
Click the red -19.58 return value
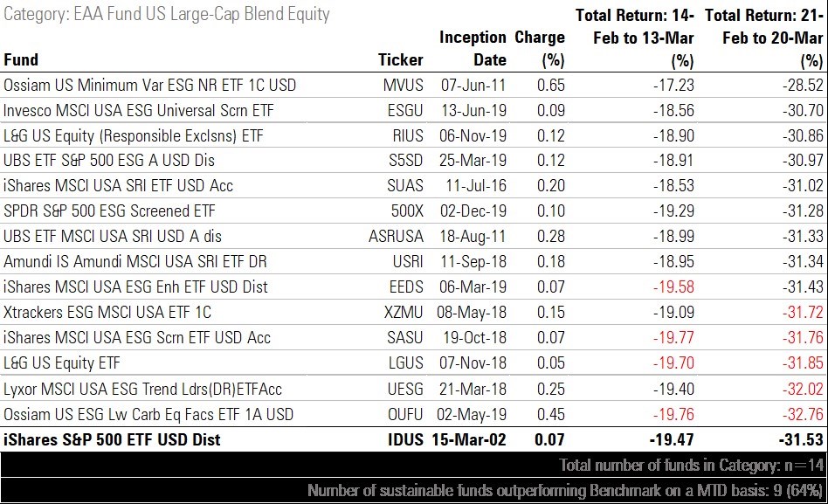click(673, 287)
